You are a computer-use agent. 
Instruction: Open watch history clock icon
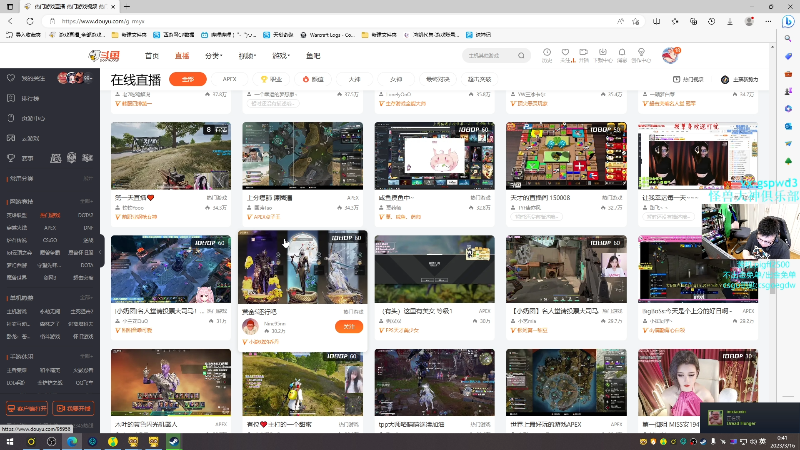pos(547,53)
